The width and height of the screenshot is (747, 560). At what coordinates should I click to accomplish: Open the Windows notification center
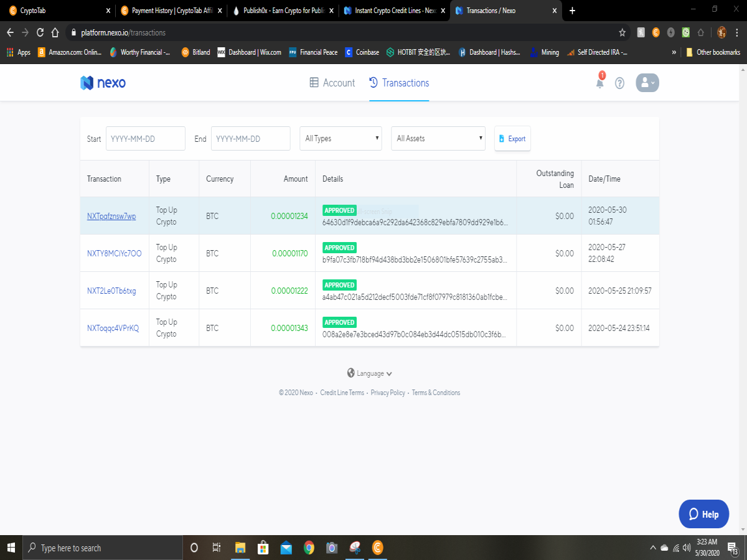[x=733, y=548]
